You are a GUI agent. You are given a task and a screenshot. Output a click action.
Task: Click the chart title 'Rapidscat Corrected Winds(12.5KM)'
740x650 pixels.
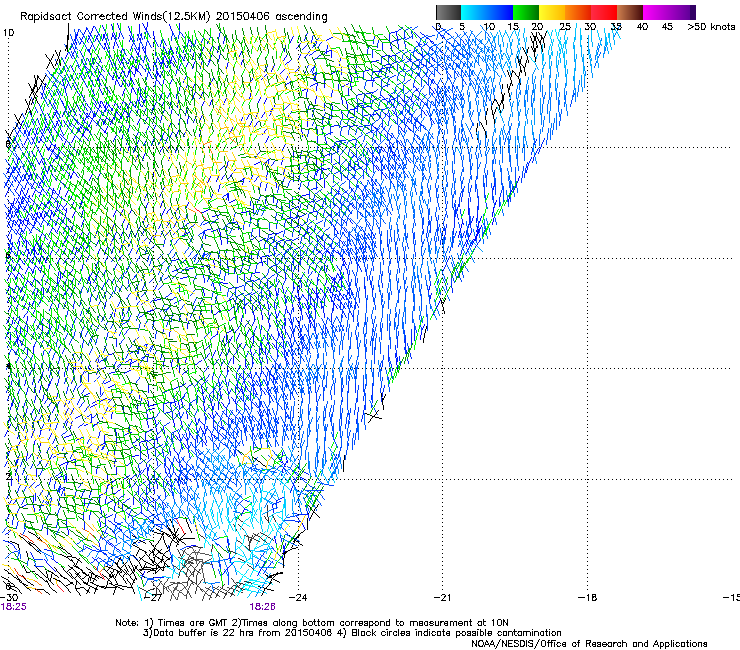116,16
